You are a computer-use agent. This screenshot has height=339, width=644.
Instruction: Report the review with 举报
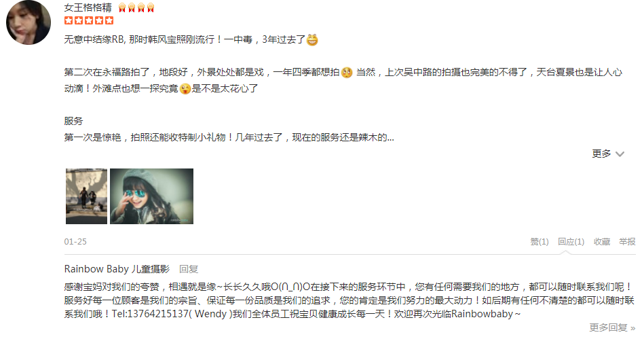tap(627, 242)
